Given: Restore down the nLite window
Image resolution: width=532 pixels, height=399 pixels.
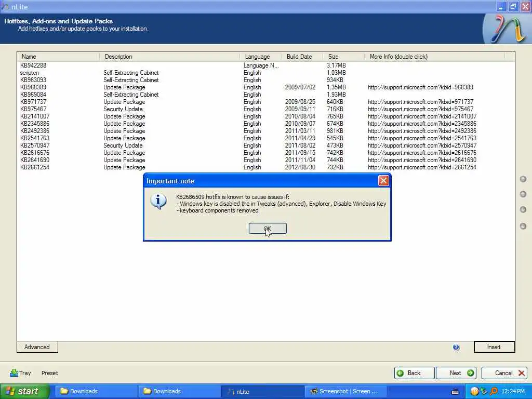Looking at the screenshot, I should (513, 7).
